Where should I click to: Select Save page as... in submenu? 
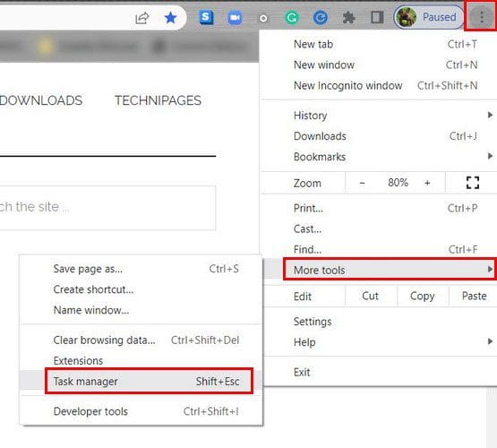(x=141, y=269)
